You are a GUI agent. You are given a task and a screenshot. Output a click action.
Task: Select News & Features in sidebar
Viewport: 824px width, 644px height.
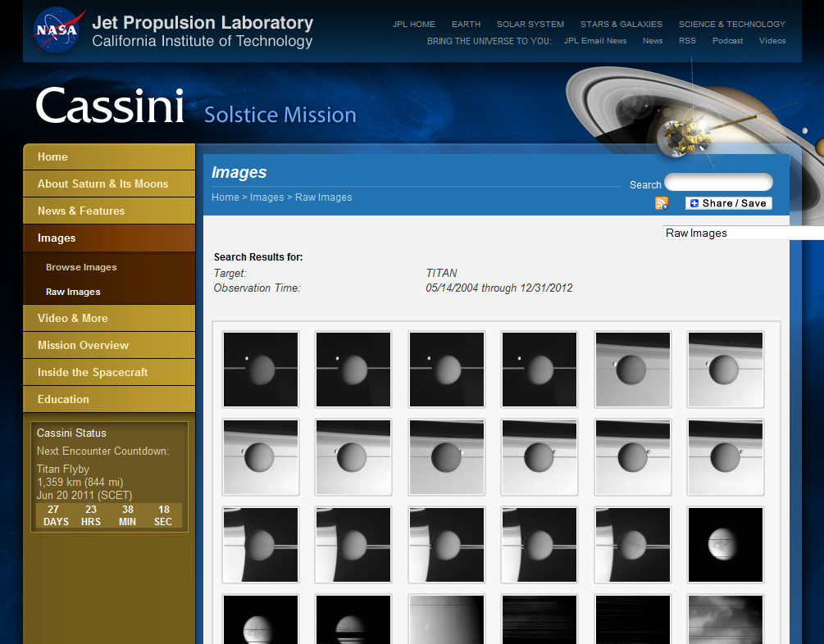81,211
